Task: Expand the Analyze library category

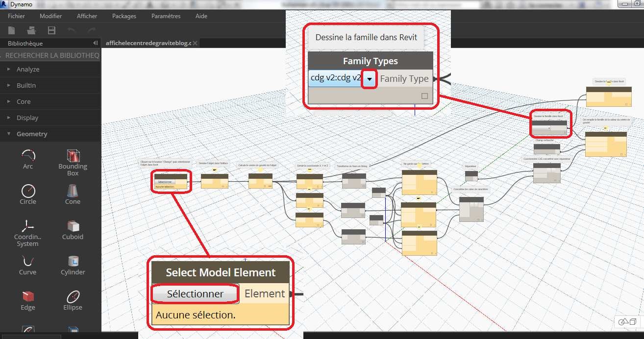Action: (x=27, y=69)
